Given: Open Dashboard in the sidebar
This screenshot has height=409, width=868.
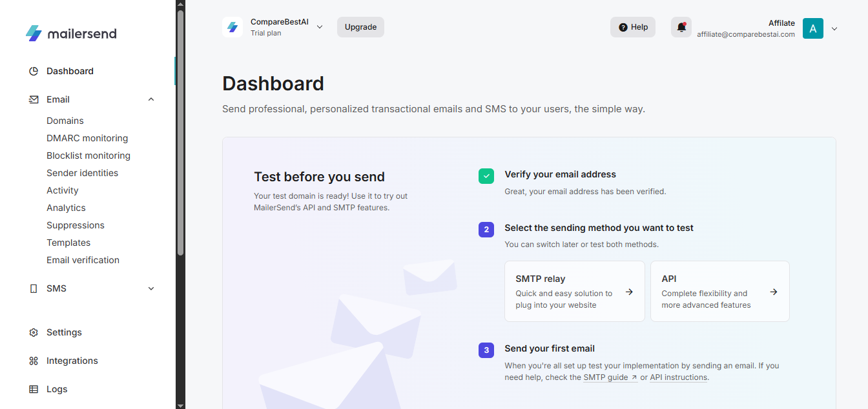Looking at the screenshot, I should click(70, 71).
